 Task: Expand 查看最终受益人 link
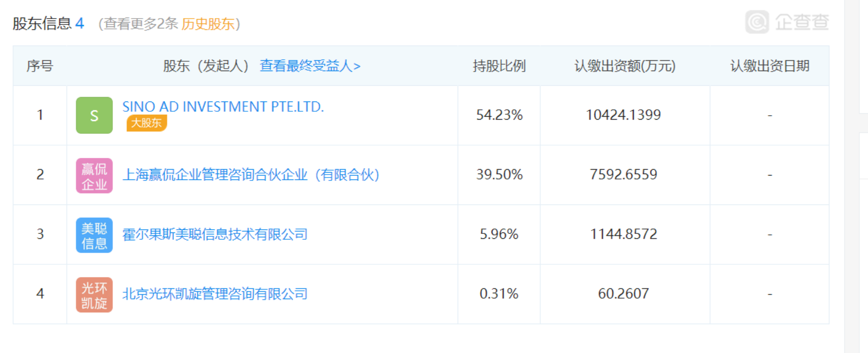click(310, 66)
